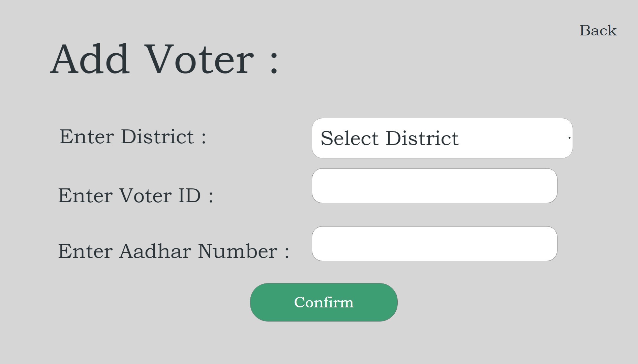This screenshot has width=638, height=364.
Task: Click the 'Enter Voter ID :' label
Action: click(x=135, y=195)
